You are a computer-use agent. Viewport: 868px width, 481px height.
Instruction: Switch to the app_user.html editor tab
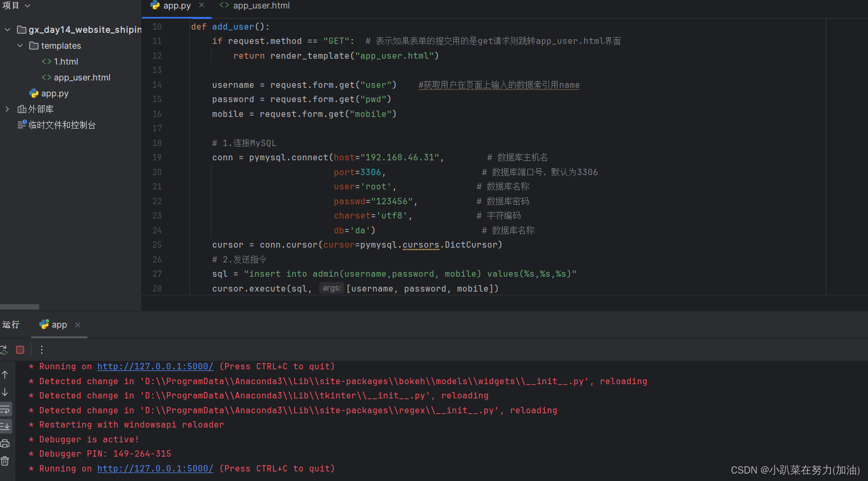(x=261, y=5)
